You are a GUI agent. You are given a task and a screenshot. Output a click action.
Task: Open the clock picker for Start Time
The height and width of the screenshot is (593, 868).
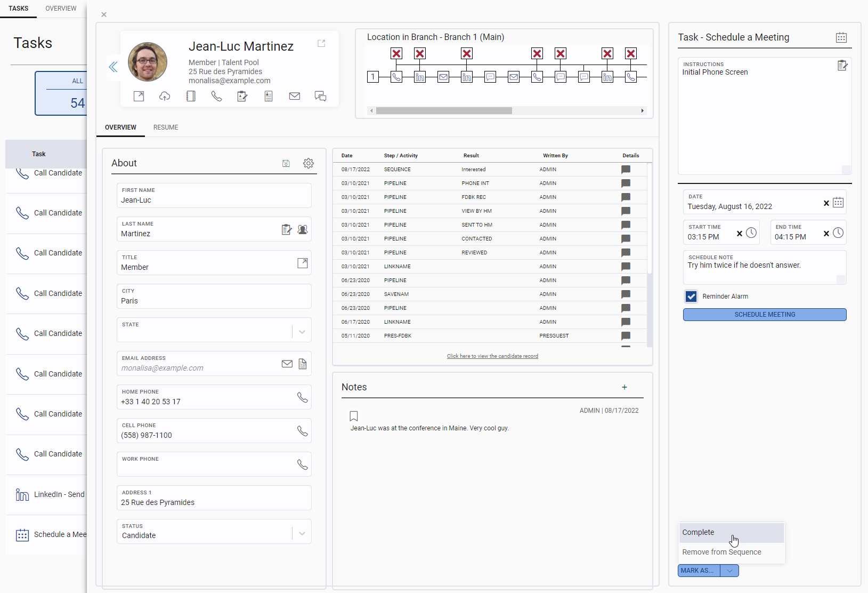click(751, 233)
